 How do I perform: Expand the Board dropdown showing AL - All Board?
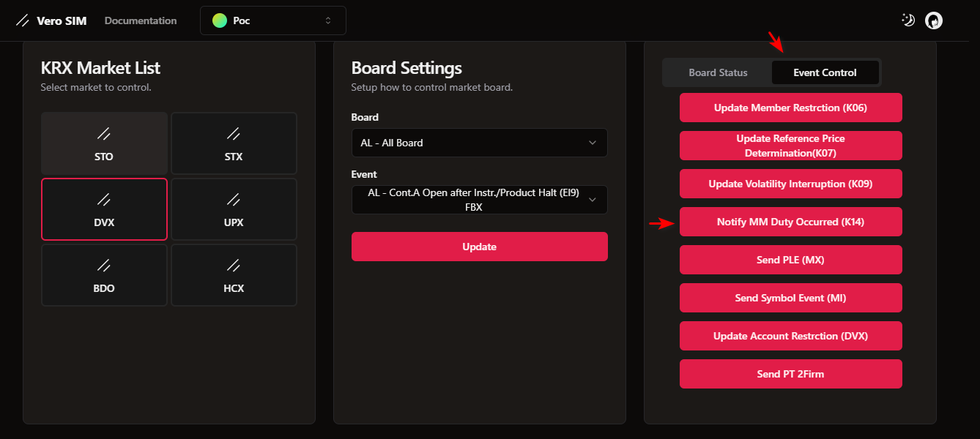tap(480, 143)
